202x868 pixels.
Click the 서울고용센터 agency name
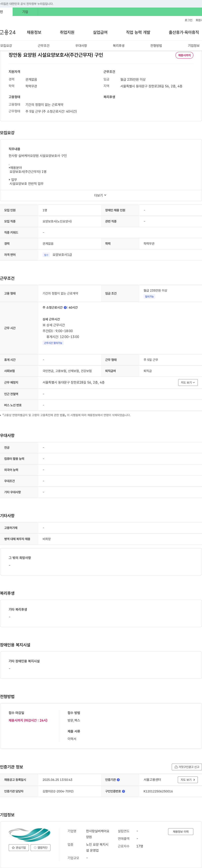point(152,780)
